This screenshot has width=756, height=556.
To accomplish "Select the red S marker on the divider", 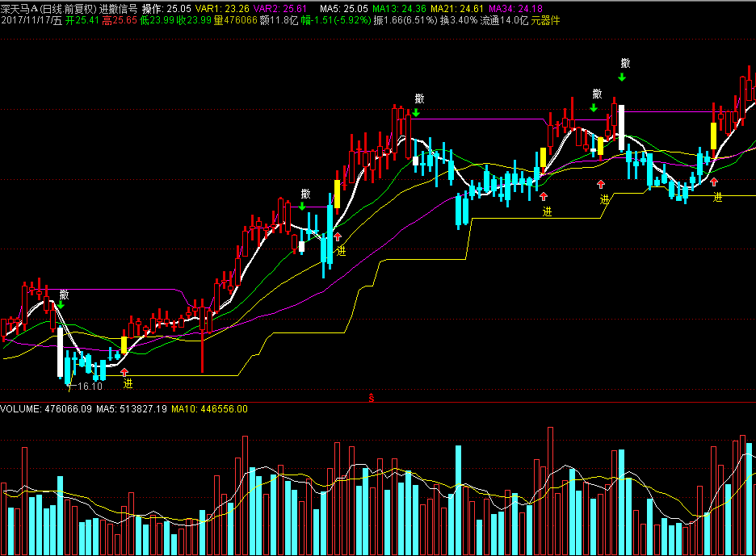I will (x=372, y=396).
